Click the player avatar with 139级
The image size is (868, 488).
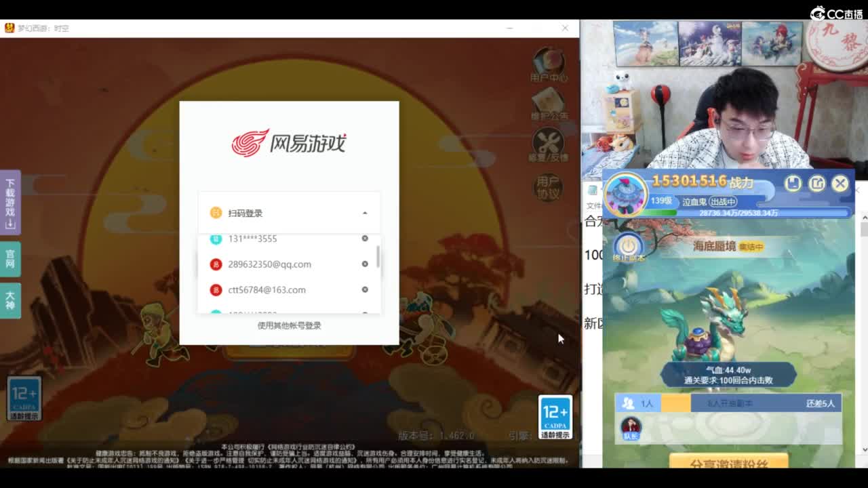click(625, 194)
